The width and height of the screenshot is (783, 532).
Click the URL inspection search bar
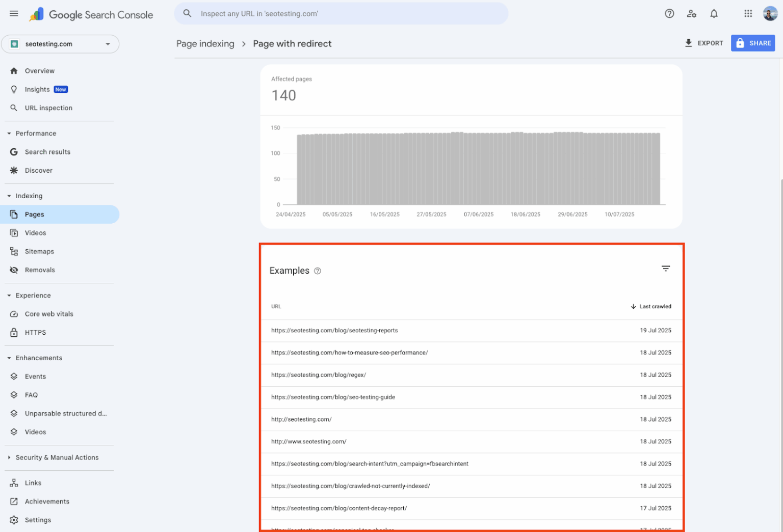pyautogui.click(x=341, y=13)
